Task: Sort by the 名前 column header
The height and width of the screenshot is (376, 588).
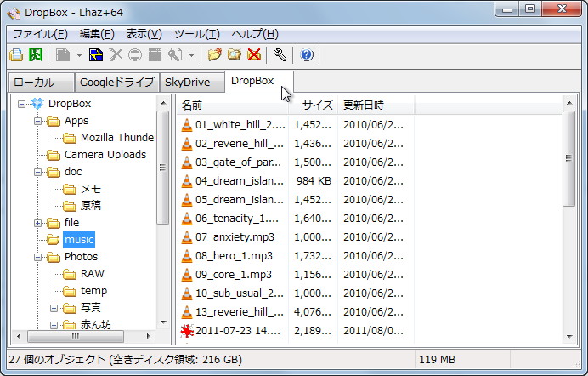Action: [232, 105]
